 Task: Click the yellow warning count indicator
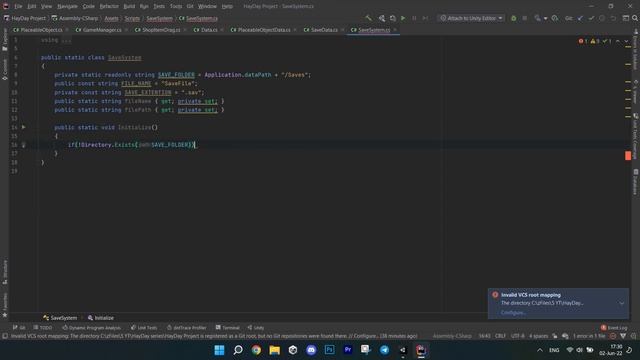pyautogui.click(x=595, y=41)
